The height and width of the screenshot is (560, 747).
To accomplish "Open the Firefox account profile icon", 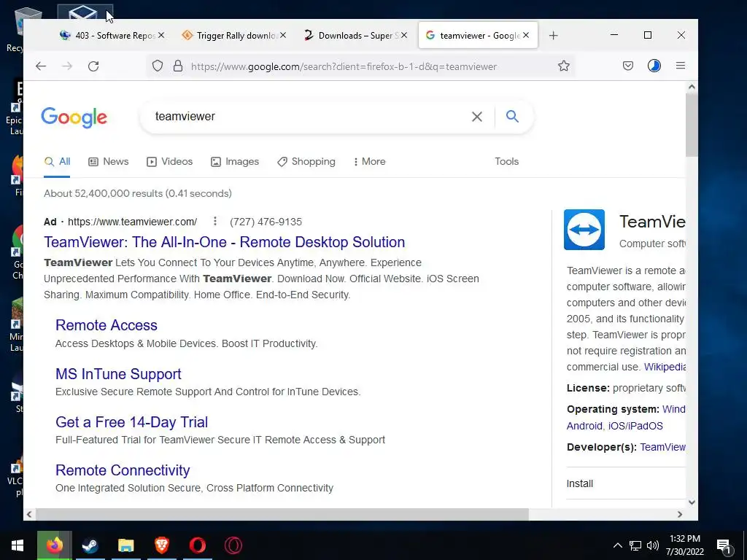I will 654,66.
